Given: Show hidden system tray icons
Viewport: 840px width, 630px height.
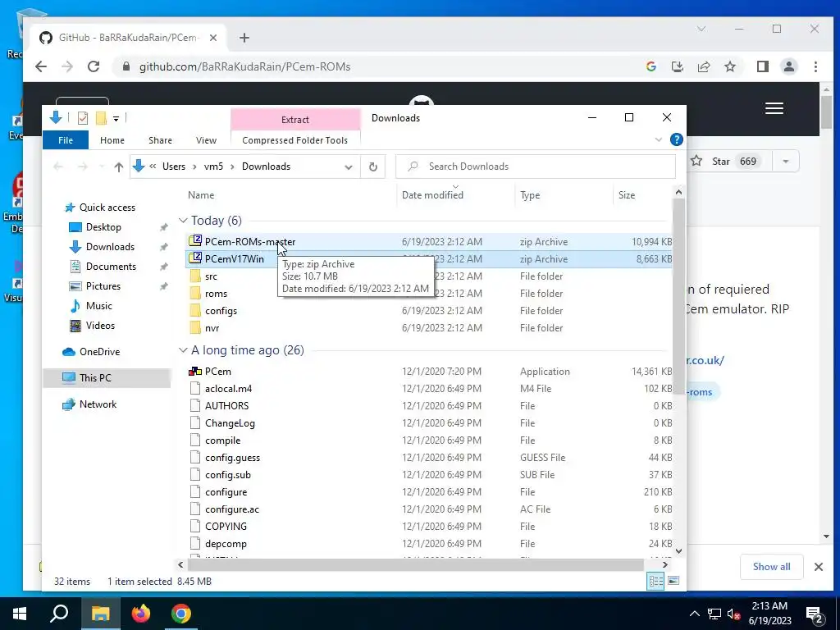Looking at the screenshot, I should pos(694,614).
